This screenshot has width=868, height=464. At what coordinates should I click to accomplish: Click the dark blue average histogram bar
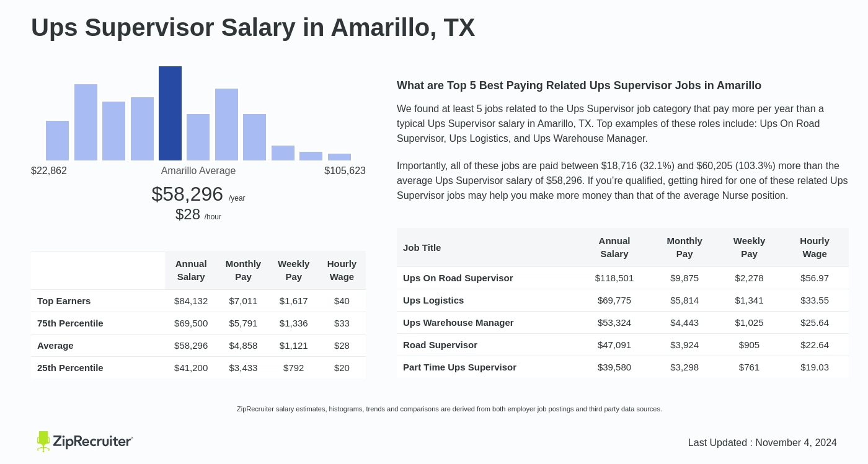point(170,113)
